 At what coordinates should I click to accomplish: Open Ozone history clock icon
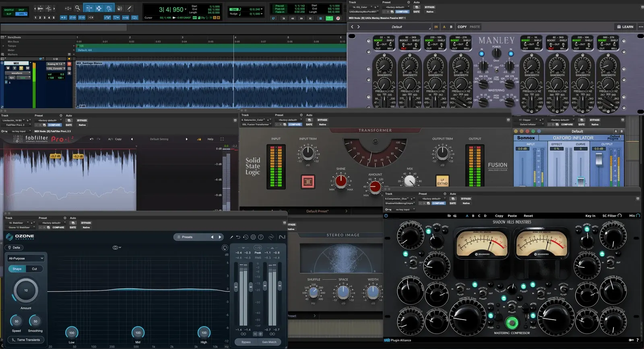[x=246, y=237]
